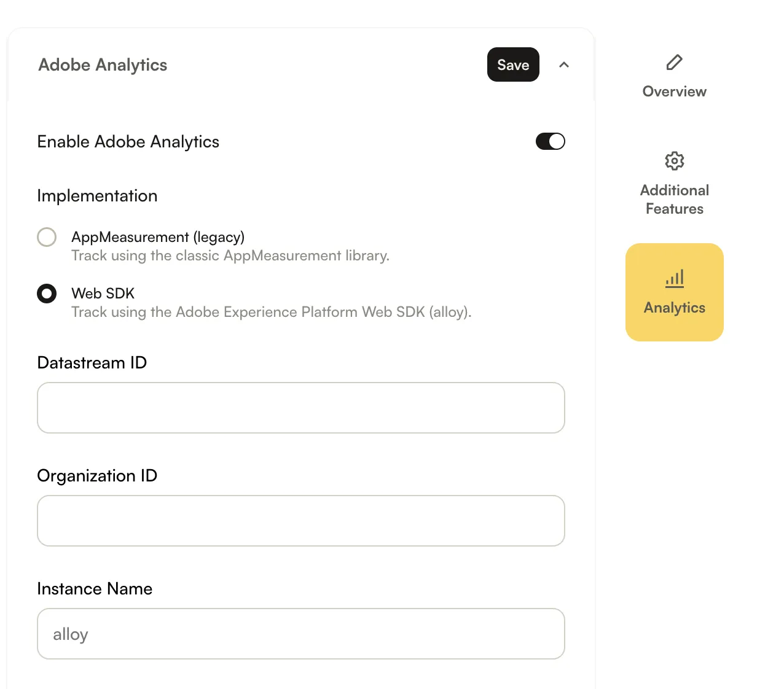Click the Web SDK option label

[103, 294]
